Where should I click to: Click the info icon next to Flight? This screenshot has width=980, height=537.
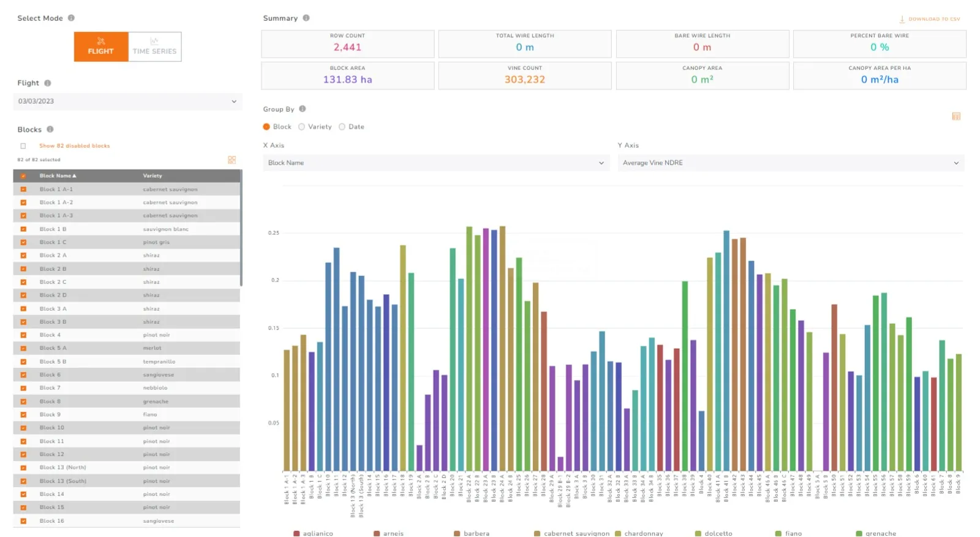coord(48,83)
